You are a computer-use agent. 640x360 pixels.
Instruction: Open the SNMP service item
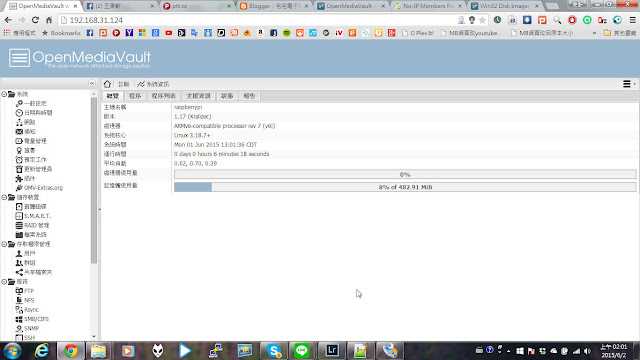coord(27,329)
